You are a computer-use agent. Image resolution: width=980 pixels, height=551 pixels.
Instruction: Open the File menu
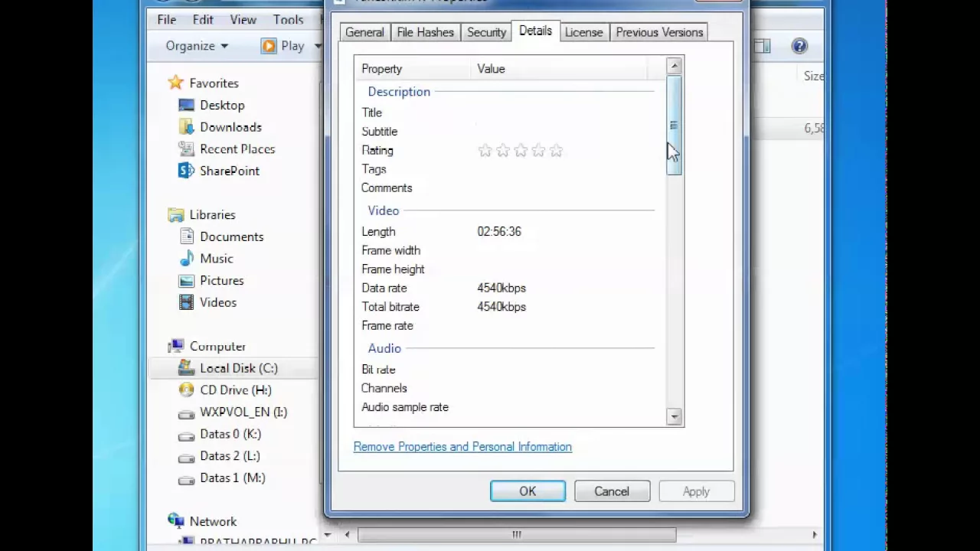click(166, 20)
